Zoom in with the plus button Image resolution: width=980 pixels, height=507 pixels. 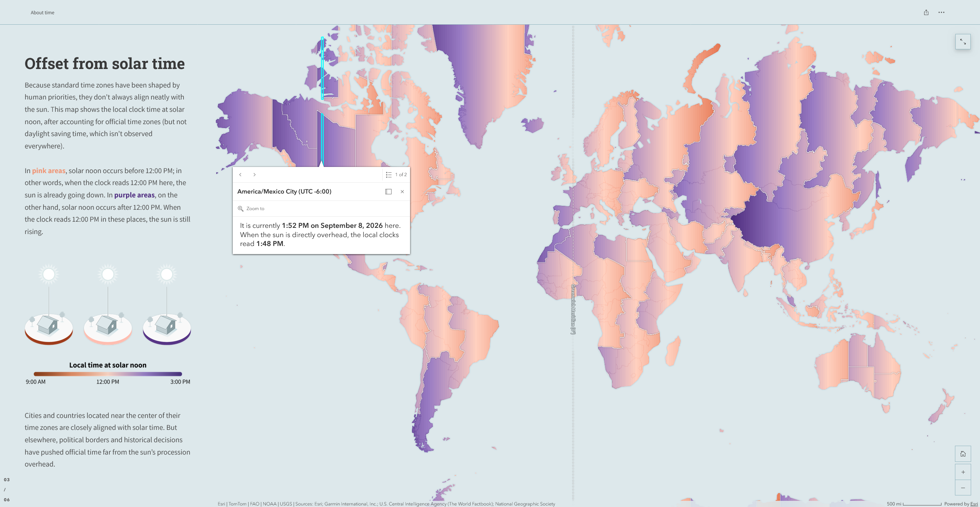click(x=963, y=472)
